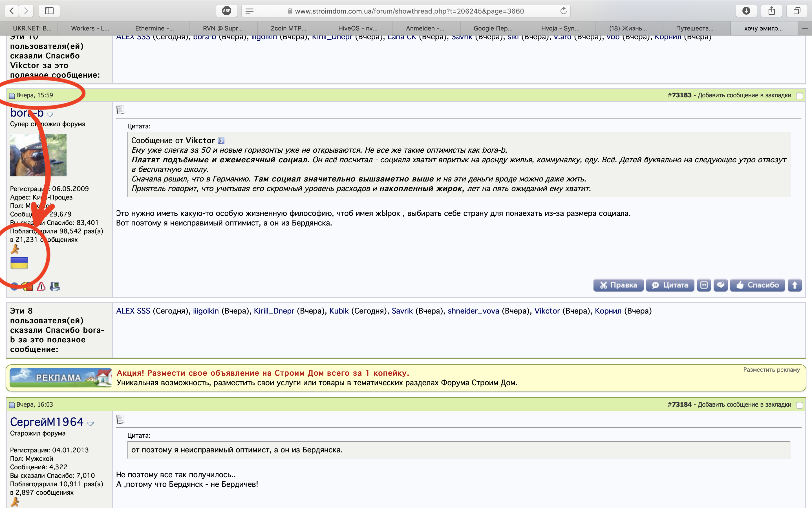Reload the page with the refresh icon
812x508 pixels.
click(x=563, y=11)
